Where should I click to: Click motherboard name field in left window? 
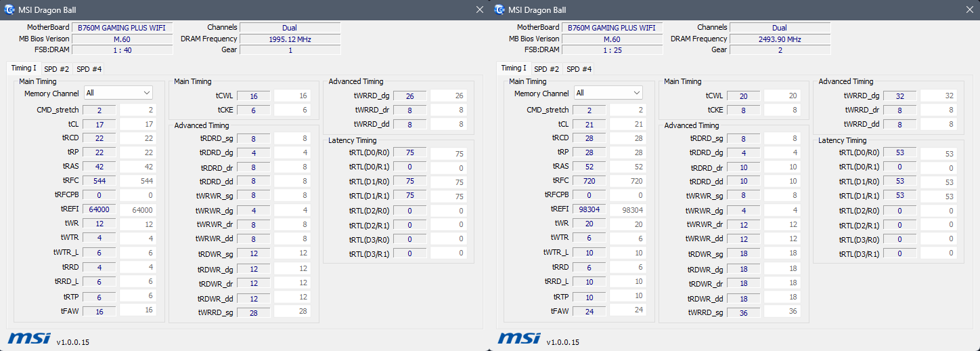tap(122, 28)
